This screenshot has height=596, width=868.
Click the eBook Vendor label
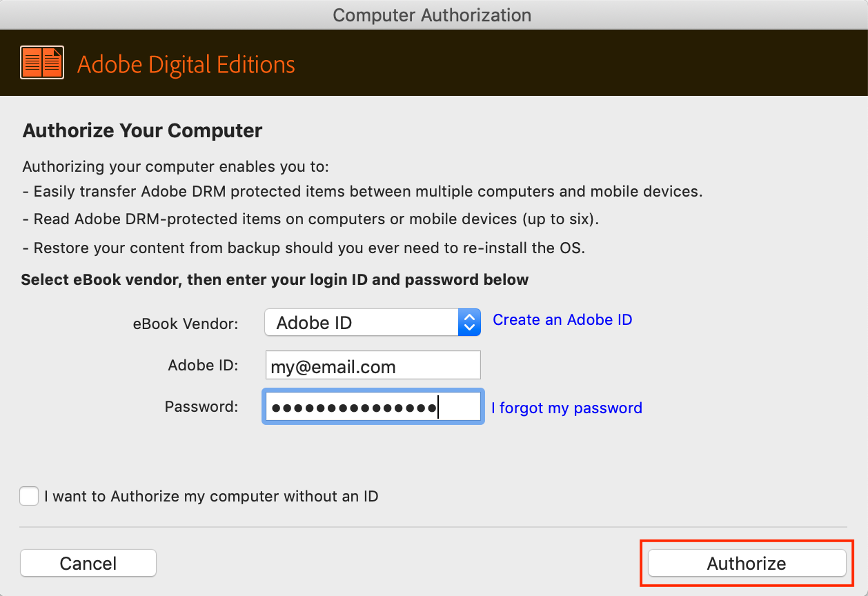[186, 324]
